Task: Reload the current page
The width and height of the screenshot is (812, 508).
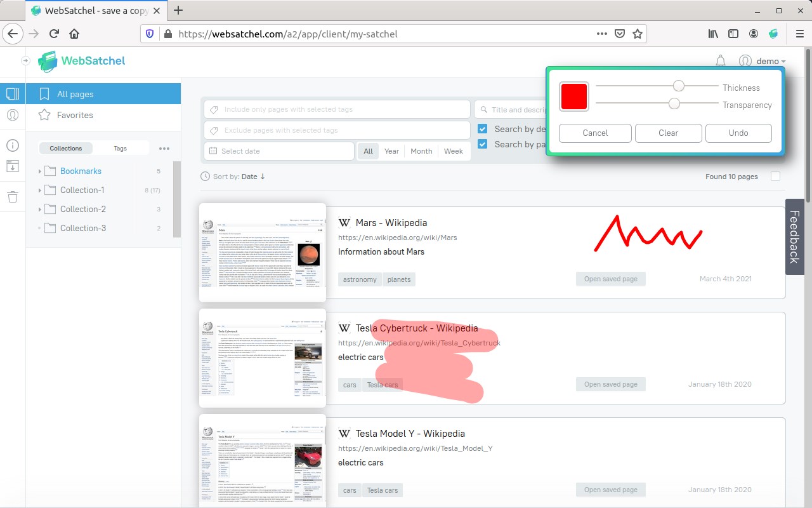Action: (54, 34)
